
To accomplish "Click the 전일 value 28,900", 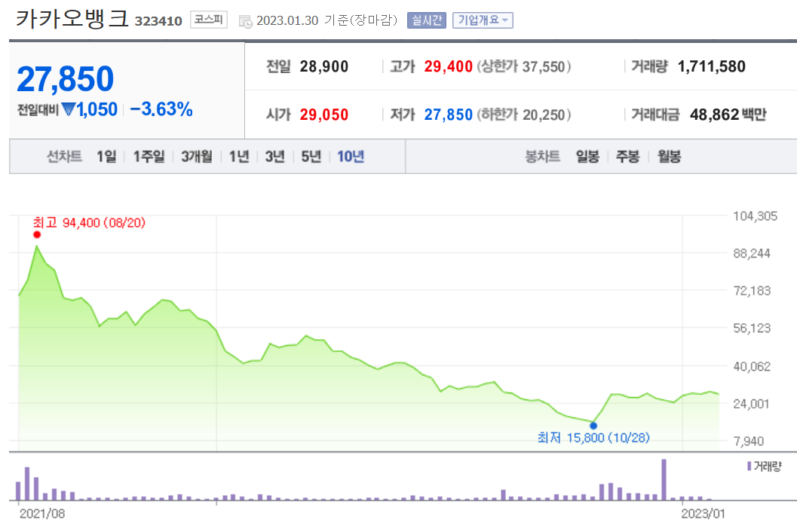I will click(323, 66).
